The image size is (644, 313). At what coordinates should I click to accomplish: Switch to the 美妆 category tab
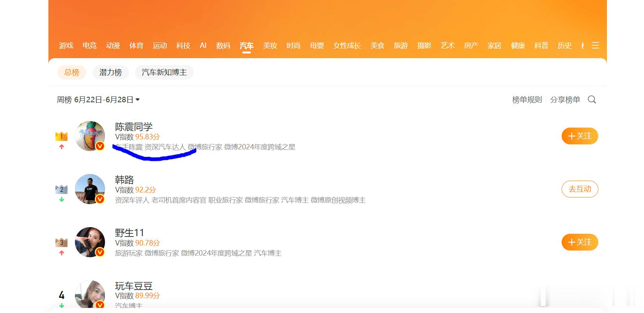coord(270,46)
